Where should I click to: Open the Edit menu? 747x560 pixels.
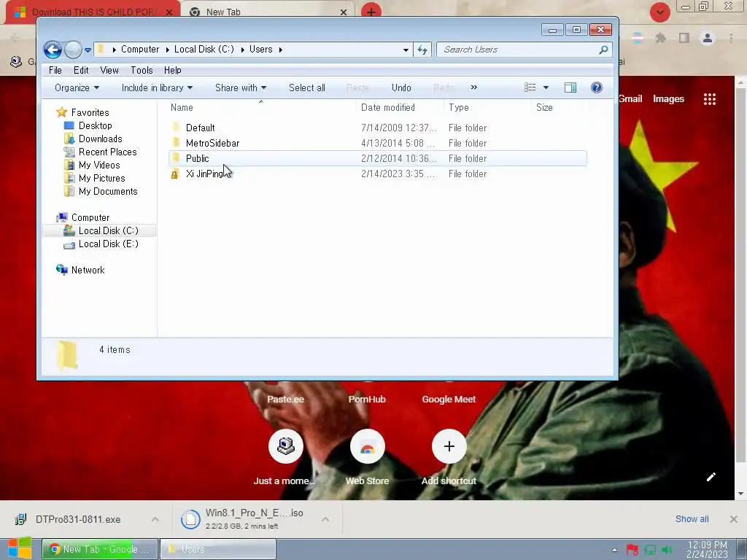pyautogui.click(x=81, y=70)
